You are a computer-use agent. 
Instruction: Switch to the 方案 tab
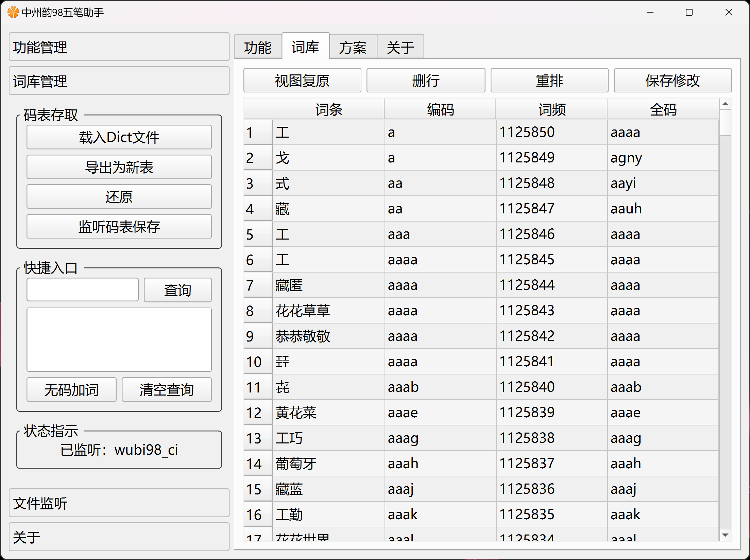[x=353, y=47]
